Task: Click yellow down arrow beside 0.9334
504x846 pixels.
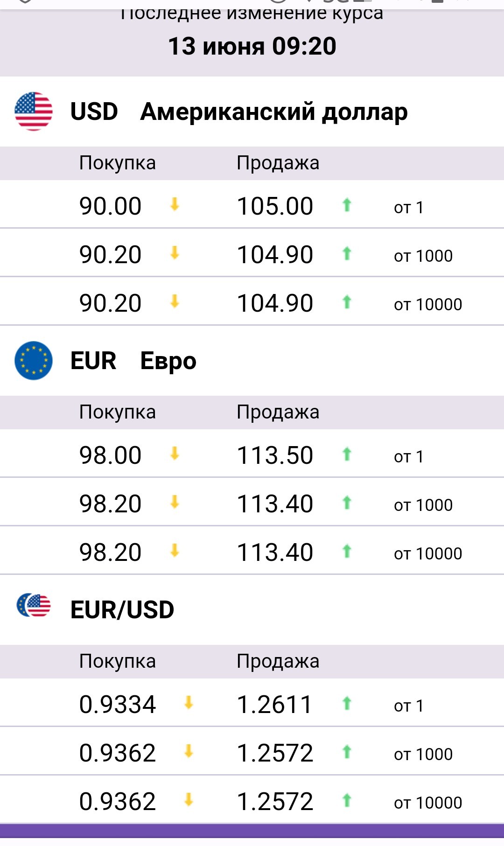Action: (x=189, y=703)
